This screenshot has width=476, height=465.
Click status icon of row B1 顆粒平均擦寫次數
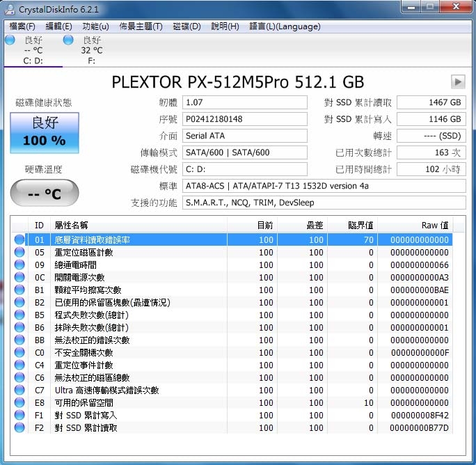coord(19,290)
